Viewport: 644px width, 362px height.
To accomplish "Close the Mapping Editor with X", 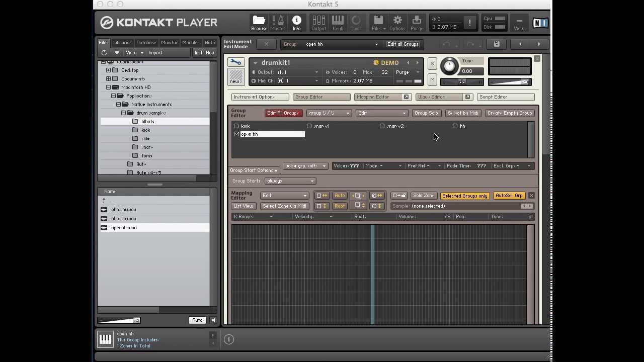I will click(x=531, y=196).
